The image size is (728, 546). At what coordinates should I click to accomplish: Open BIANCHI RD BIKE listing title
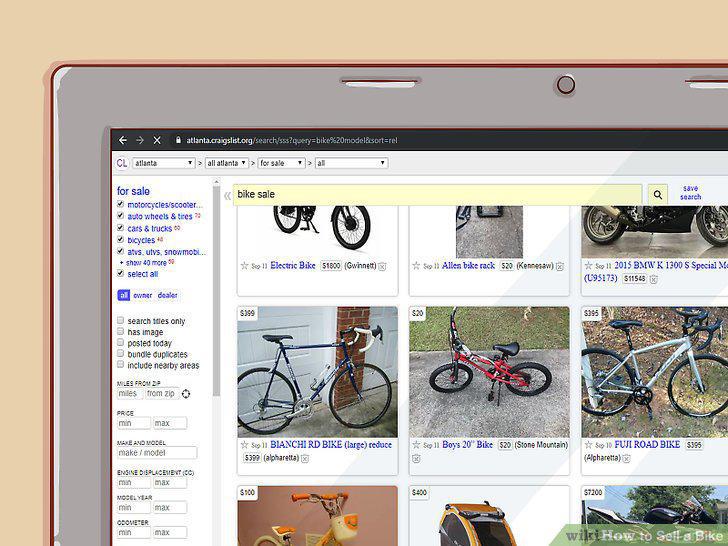point(331,445)
